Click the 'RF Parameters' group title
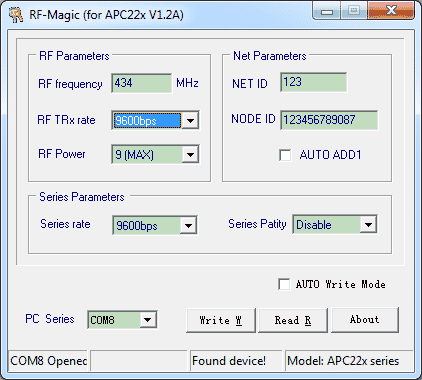The image size is (422, 380). click(x=74, y=56)
